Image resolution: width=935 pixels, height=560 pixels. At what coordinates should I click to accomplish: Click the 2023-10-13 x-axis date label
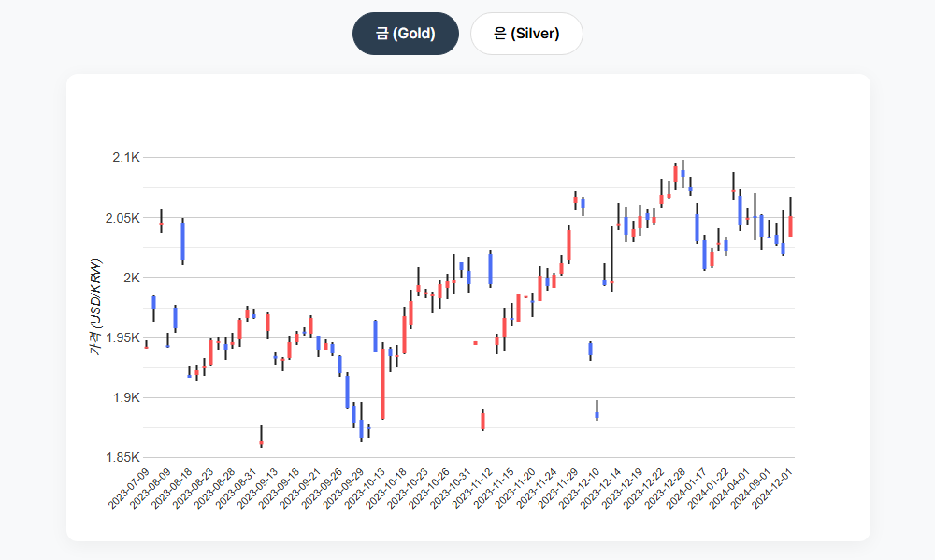point(366,488)
